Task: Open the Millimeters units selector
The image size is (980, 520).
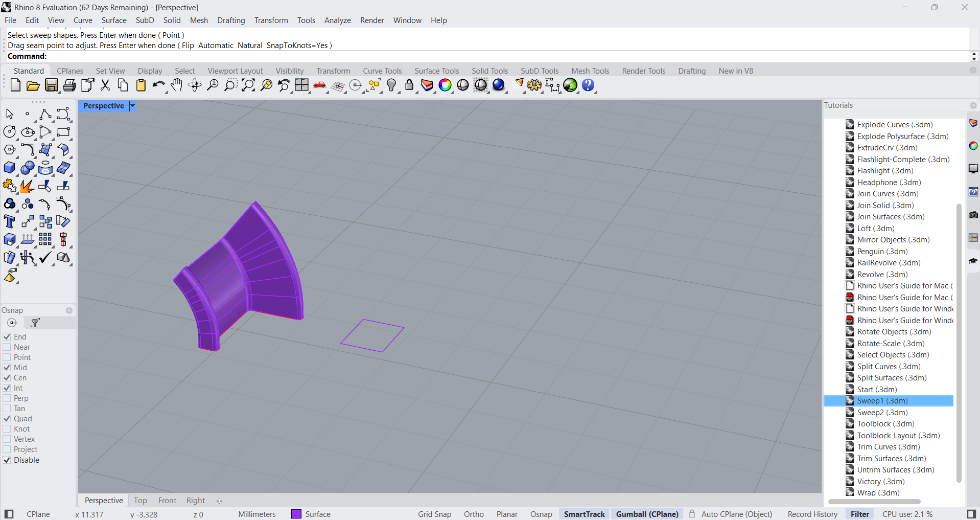Action: (256, 514)
